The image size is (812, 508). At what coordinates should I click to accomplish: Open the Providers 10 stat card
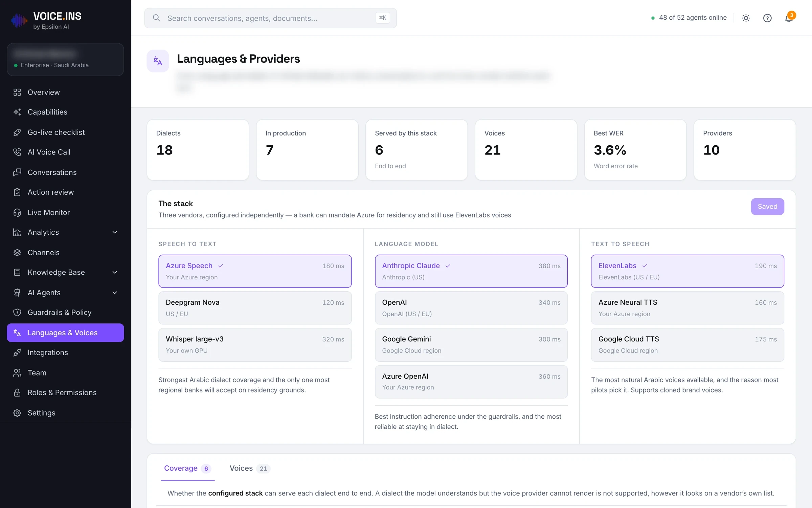(x=745, y=150)
